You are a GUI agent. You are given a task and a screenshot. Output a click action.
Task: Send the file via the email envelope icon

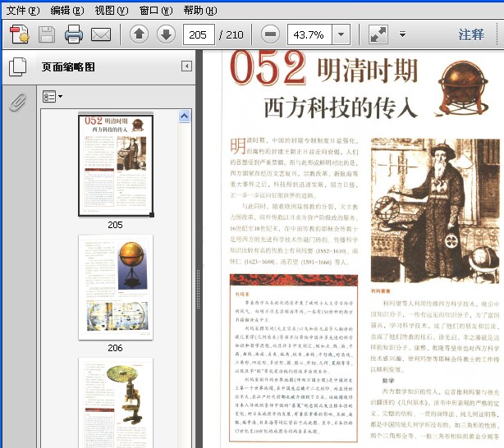coord(101,34)
